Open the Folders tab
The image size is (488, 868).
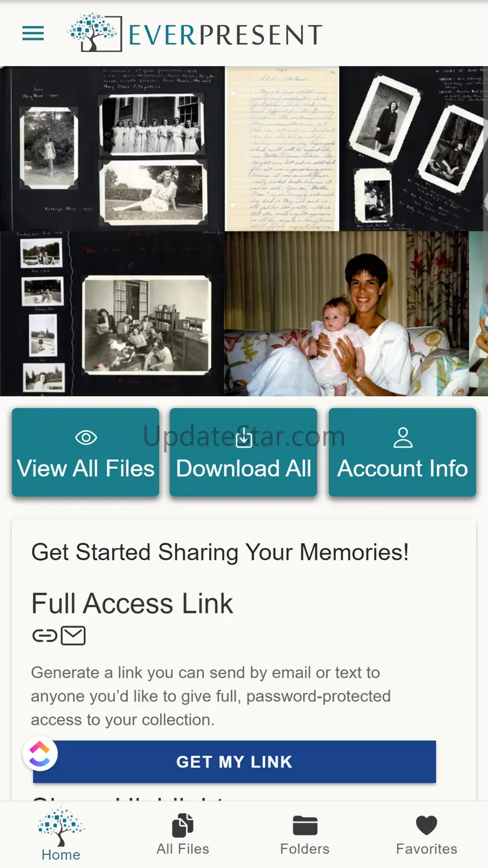tap(305, 835)
